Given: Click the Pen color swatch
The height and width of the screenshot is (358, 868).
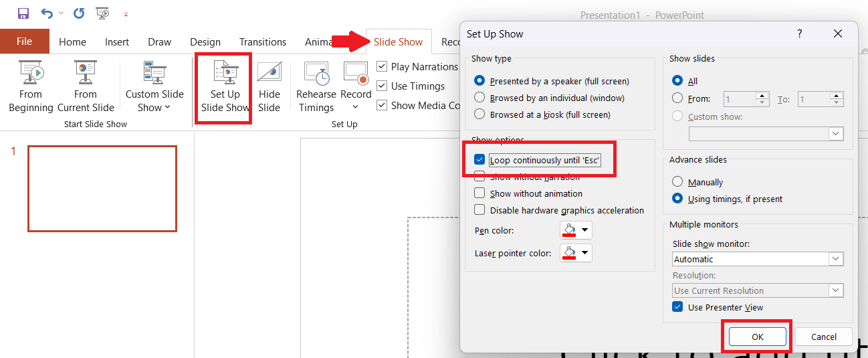Looking at the screenshot, I should (x=570, y=230).
